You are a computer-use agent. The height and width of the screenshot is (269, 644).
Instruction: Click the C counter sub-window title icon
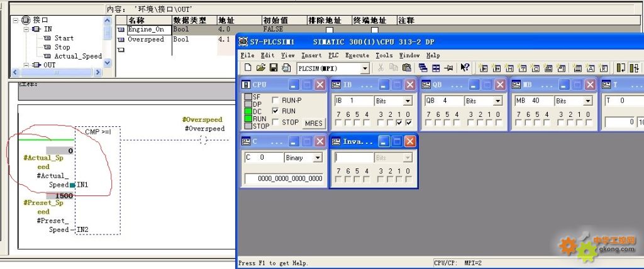(246, 141)
